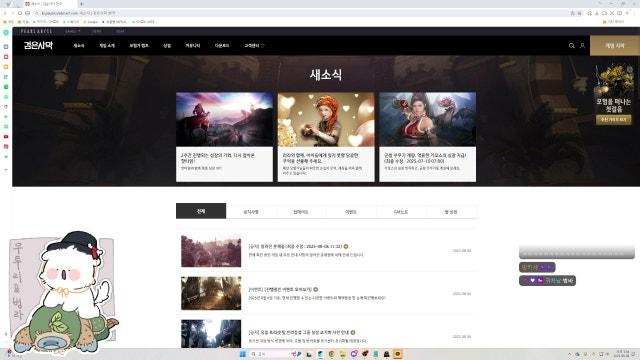Click the browser reload icon
Image resolution: width=640 pixels, height=360 pixels.
(20, 13)
